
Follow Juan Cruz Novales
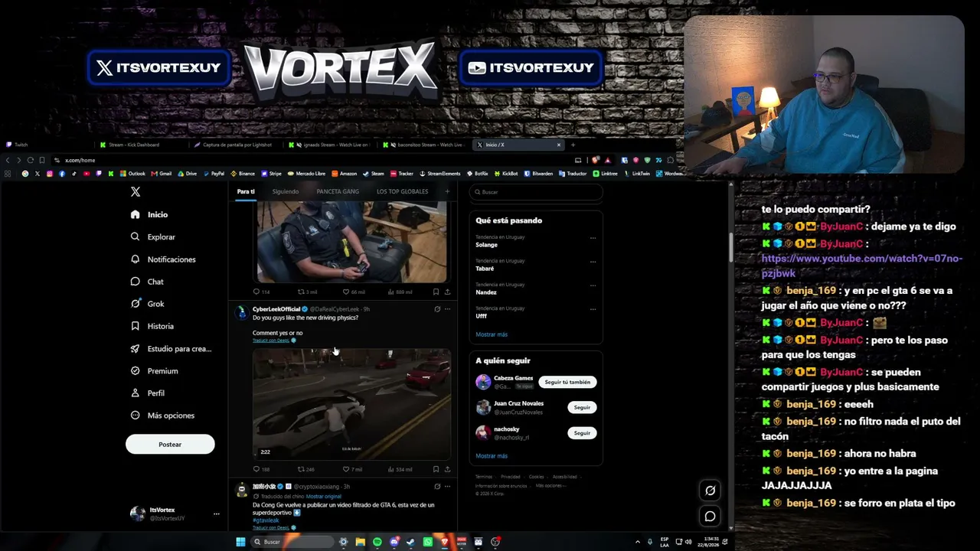click(x=582, y=408)
